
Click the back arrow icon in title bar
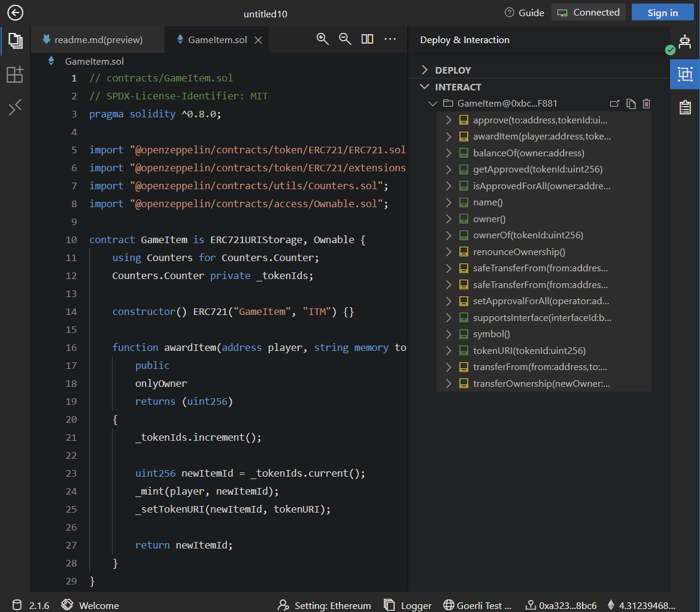pyautogui.click(x=15, y=13)
